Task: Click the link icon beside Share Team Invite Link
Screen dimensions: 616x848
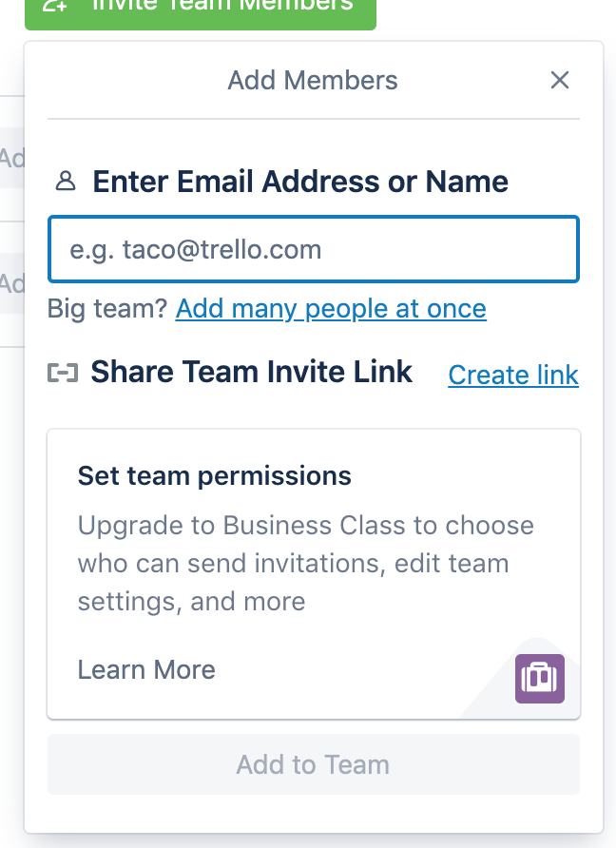Action: point(63,373)
